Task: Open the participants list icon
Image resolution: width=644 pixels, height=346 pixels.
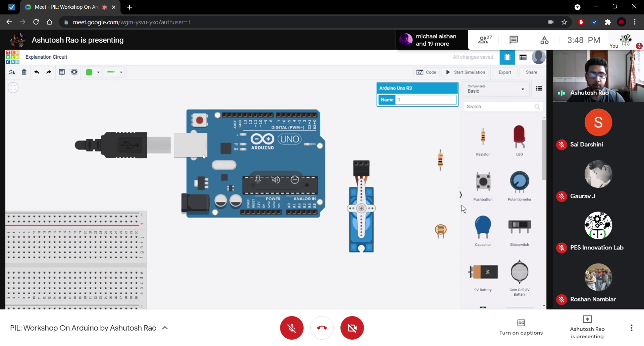Action: click(485, 40)
